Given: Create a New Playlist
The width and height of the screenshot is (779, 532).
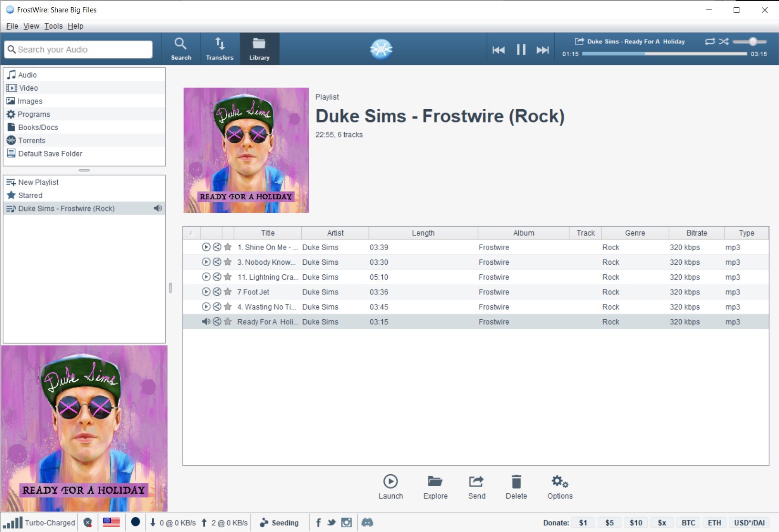Looking at the screenshot, I should [38, 182].
